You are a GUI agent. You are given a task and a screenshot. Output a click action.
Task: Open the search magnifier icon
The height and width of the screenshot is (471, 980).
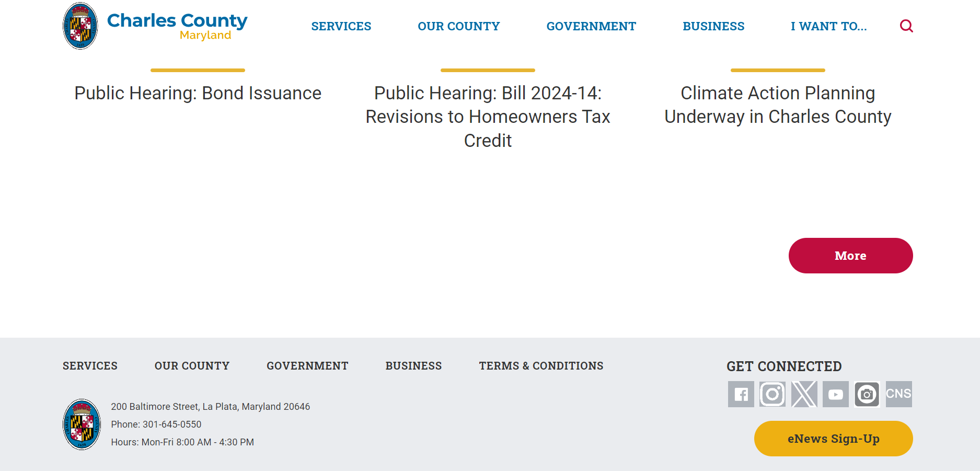coord(906,26)
